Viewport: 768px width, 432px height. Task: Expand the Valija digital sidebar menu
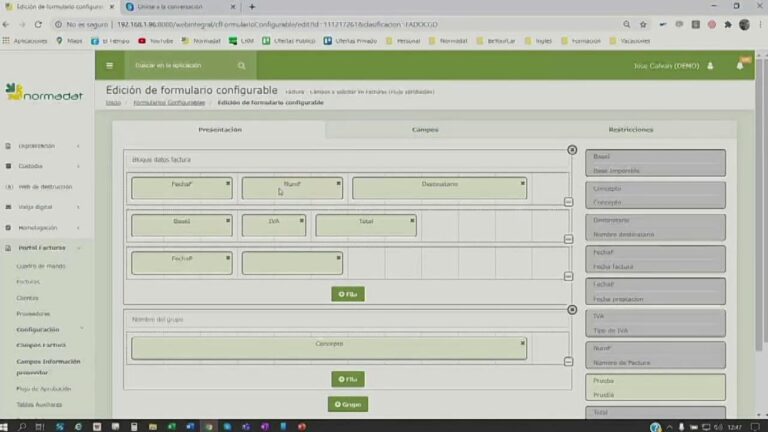pyautogui.click(x=43, y=207)
